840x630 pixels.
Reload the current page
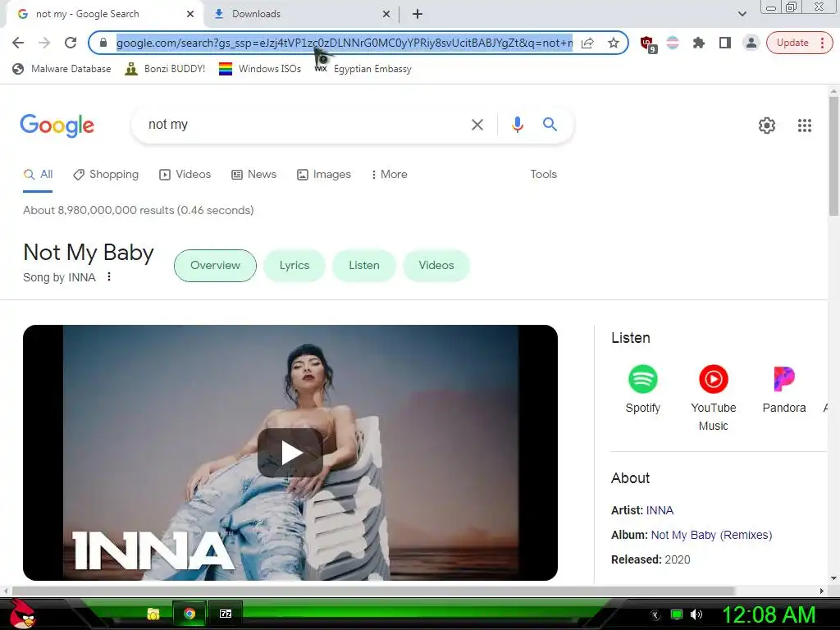pyautogui.click(x=71, y=43)
